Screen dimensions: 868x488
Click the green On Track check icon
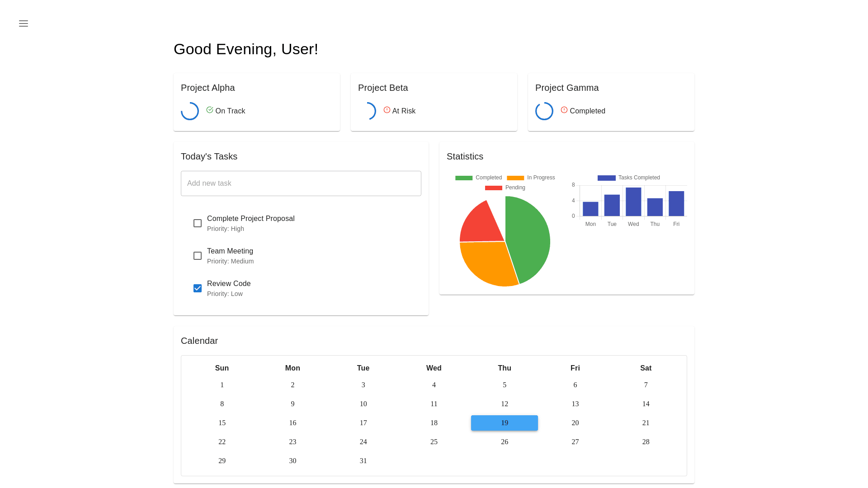[x=210, y=110]
